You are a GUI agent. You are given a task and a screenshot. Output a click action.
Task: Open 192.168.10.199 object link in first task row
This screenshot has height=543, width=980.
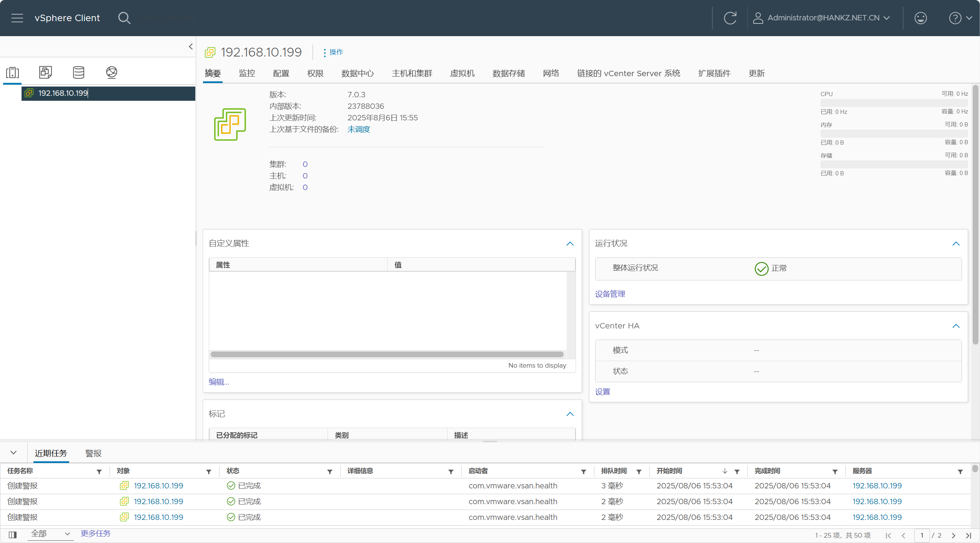click(158, 486)
